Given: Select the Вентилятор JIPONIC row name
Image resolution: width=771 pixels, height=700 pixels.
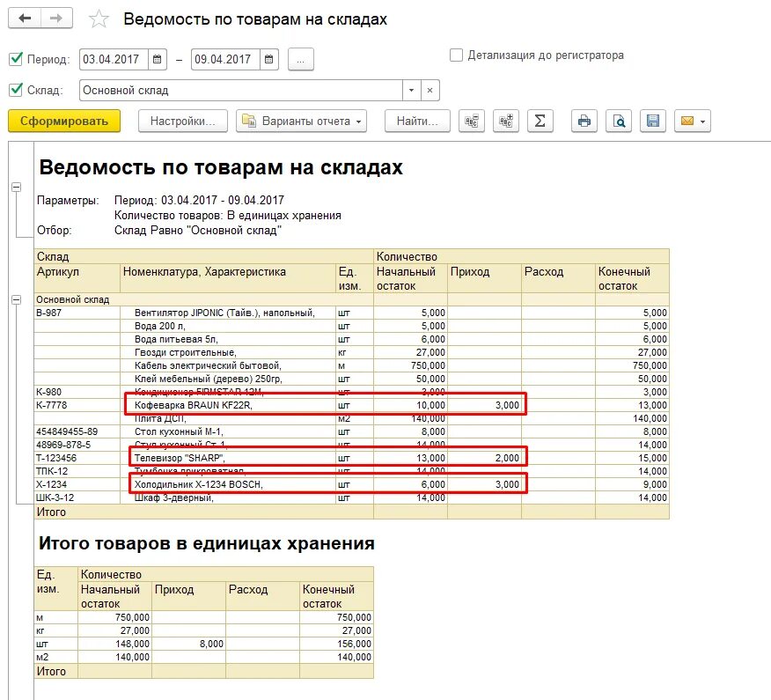Looking at the screenshot, I should coord(224,313).
